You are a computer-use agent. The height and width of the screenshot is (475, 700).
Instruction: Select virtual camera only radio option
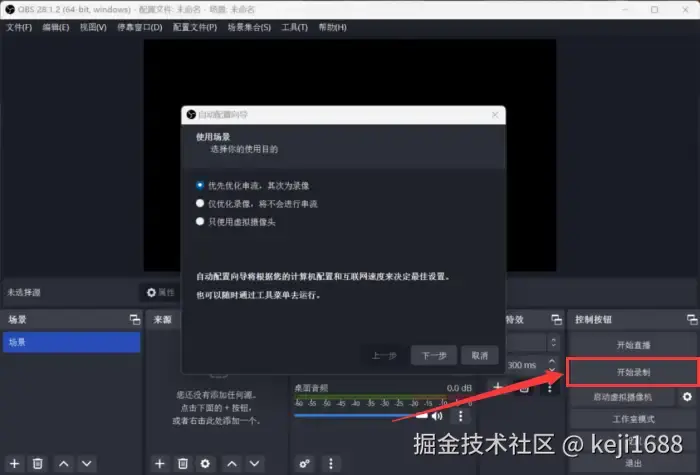point(200,221)
